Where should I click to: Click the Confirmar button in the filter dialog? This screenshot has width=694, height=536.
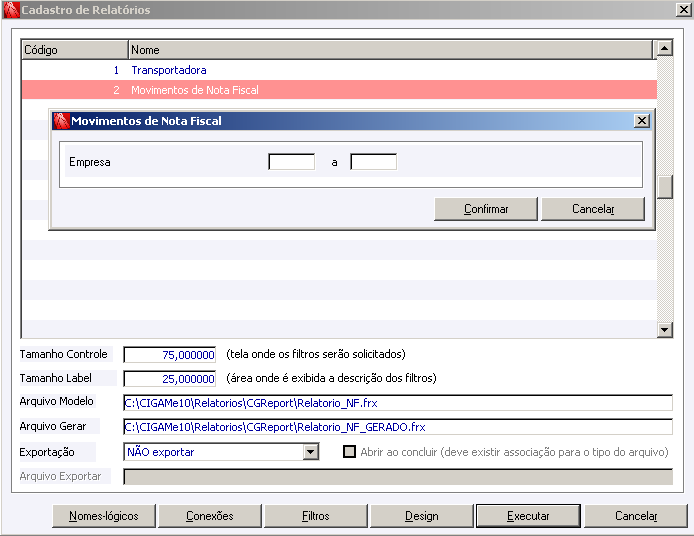[x=486, y=209]
